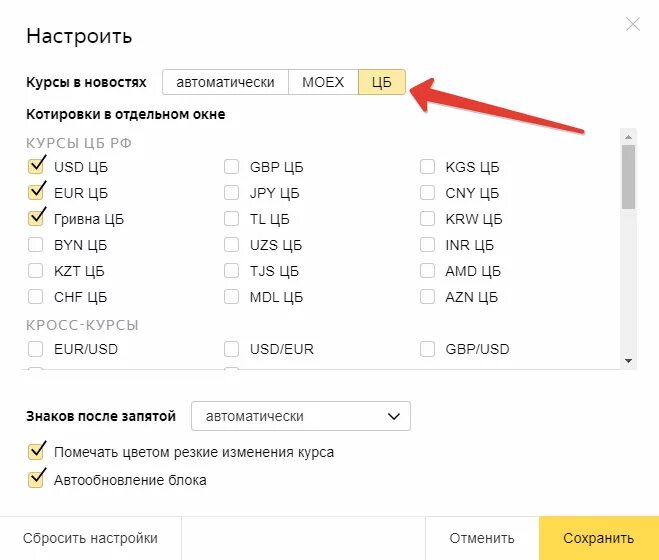Close the settings dialog with X
Image resolution: width=659 pixels, height=560 pixels.
632,24
